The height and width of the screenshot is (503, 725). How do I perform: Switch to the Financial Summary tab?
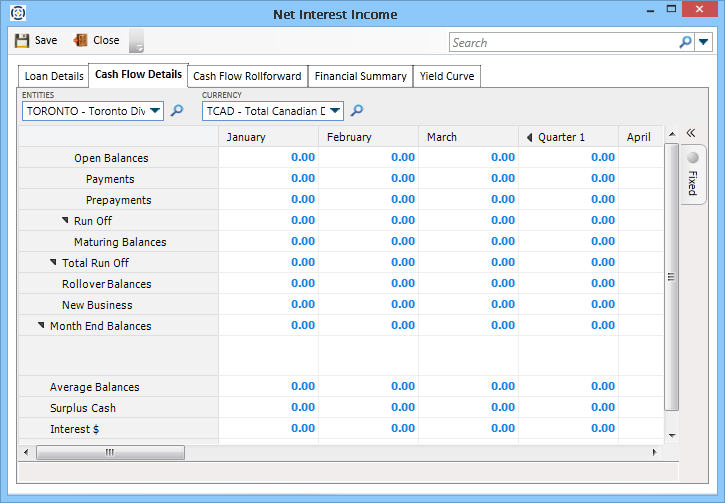[x=360, y=76]
